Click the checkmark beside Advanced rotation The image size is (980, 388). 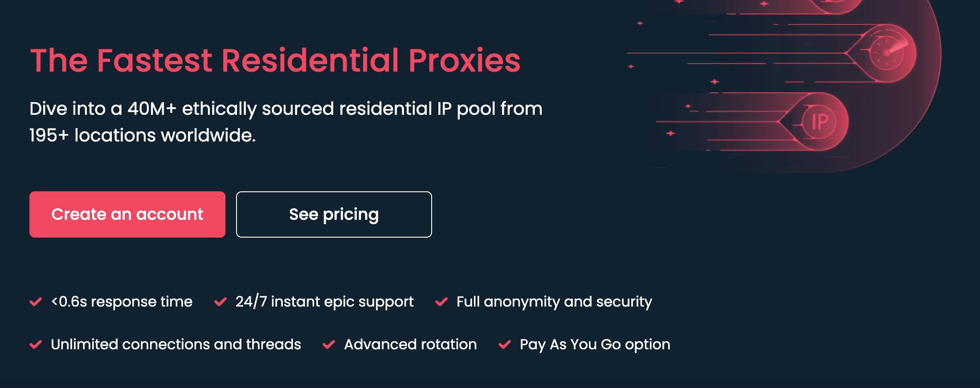tap(329, 344)
